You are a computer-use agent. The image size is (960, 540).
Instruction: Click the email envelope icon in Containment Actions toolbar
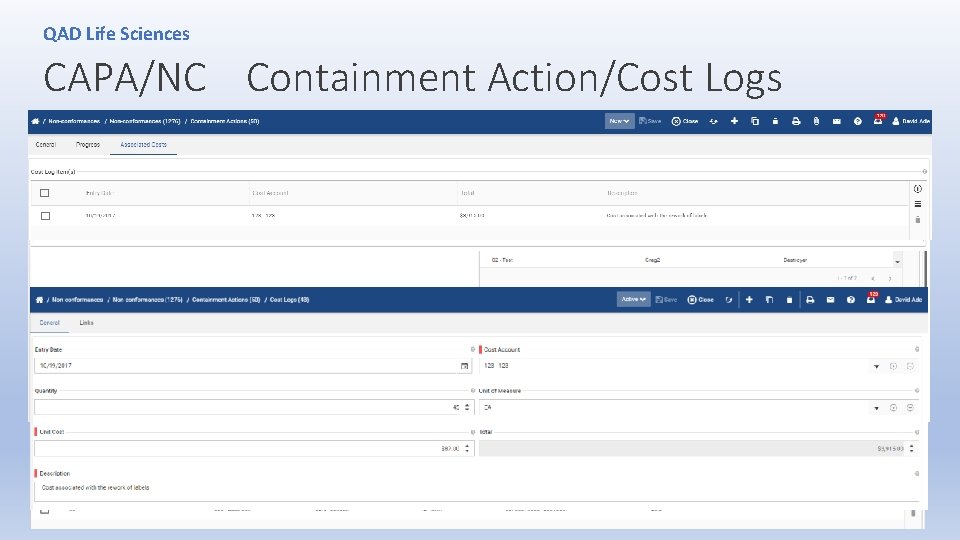[836, 121]
